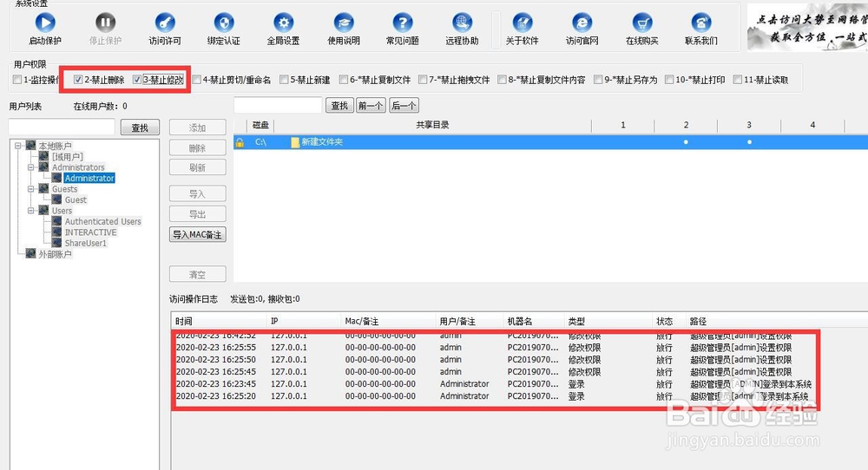Collapse the 本地账户 tree node

click(17, 146)
